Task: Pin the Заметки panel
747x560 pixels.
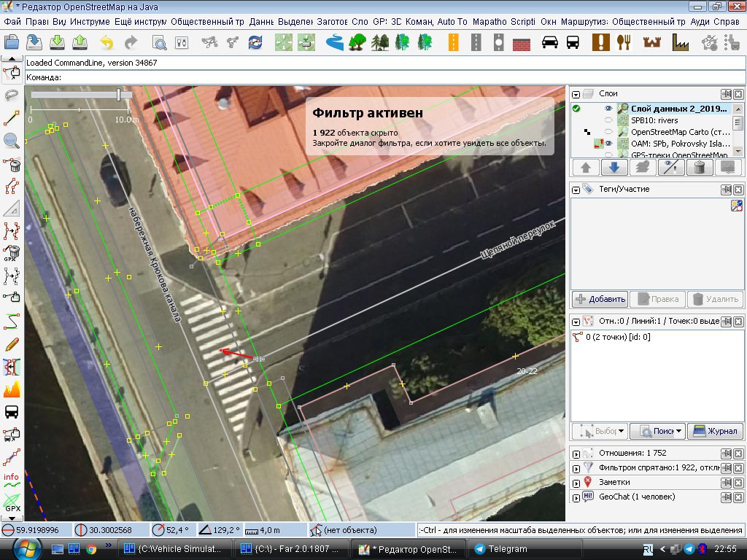Action: point(726,483)
